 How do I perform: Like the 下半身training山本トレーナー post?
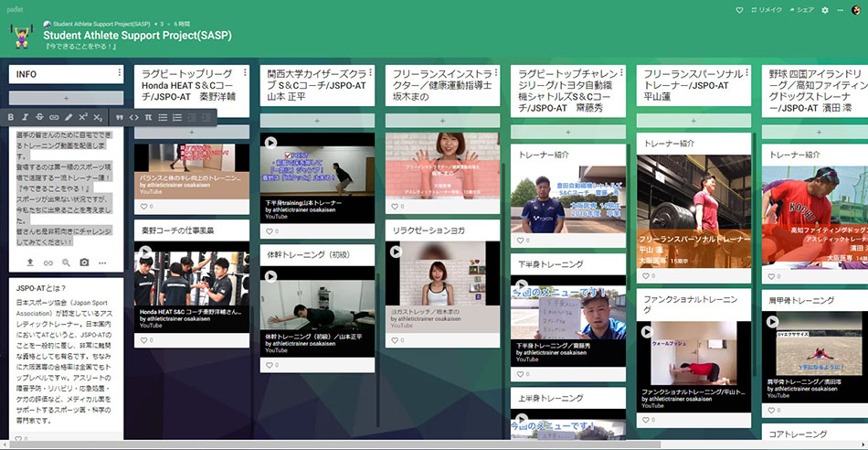(270, 230)
